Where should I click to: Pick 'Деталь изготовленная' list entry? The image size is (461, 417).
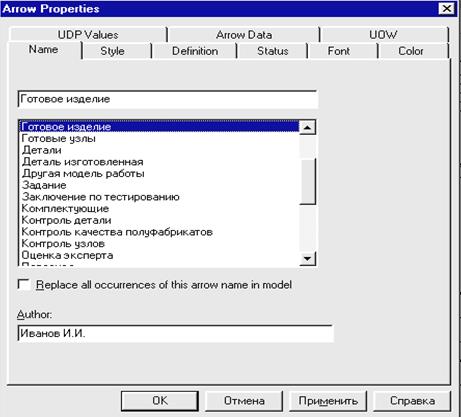[x=159, y=162]
